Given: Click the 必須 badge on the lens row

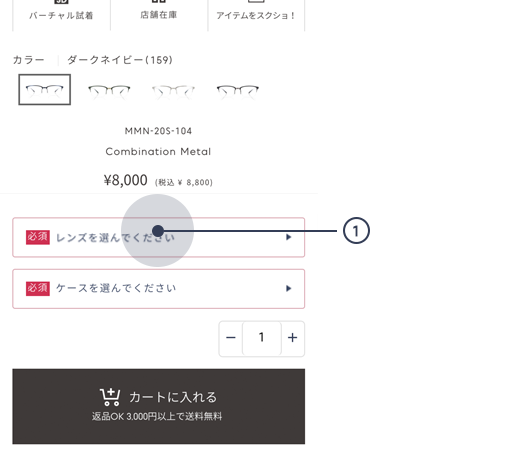Looking at the screenshot, I should (38, 237).
